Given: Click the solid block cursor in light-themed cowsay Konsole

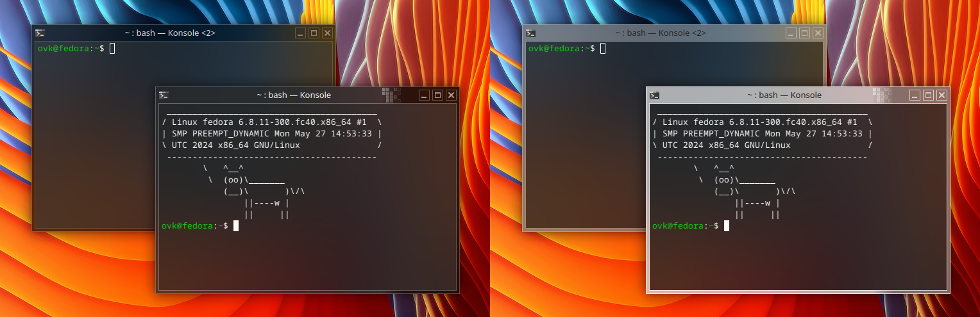Looking at the screenshot, I should (727, 226).
